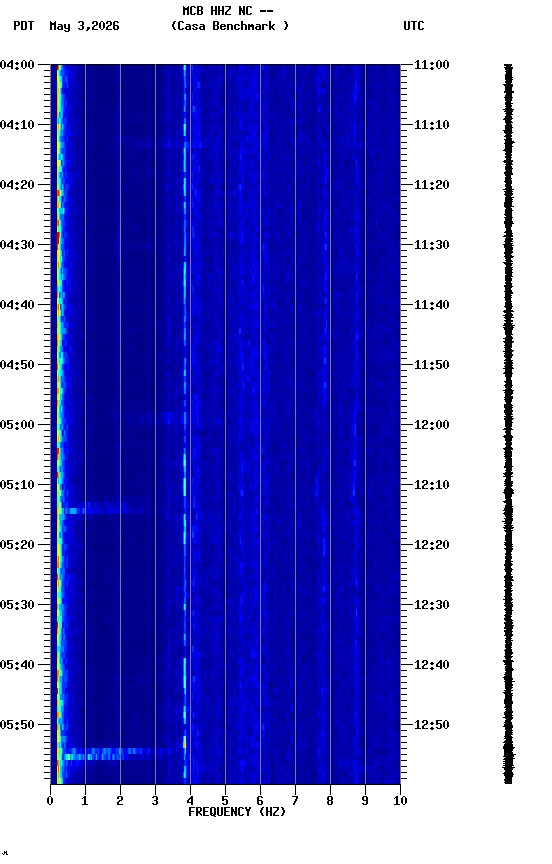This screenshot has width=552, height=864.
Task: Click the 05:20 PDT time label
Action: point(17,545)
